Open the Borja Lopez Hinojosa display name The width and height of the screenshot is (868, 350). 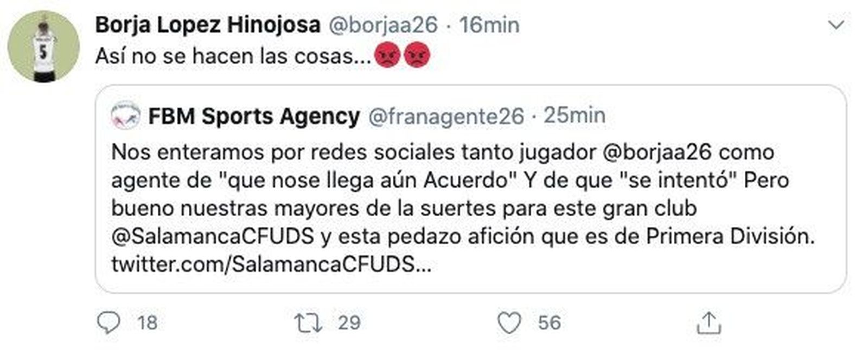coord(208,25)
